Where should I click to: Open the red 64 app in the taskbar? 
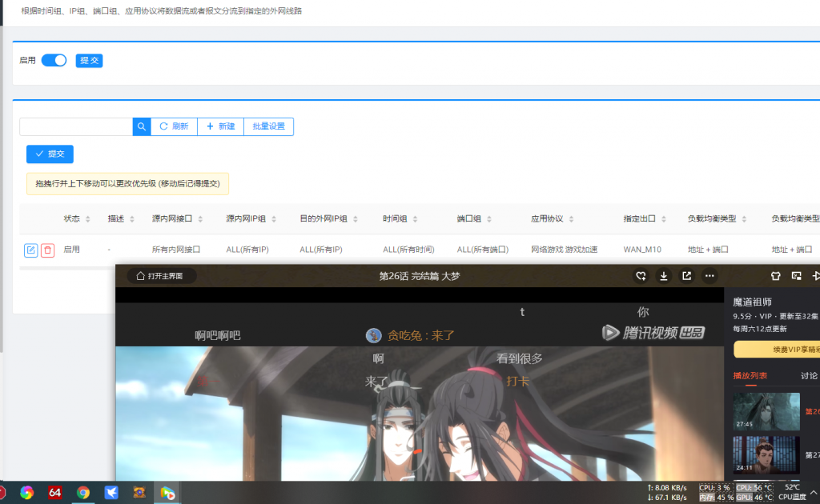(55, 493)
